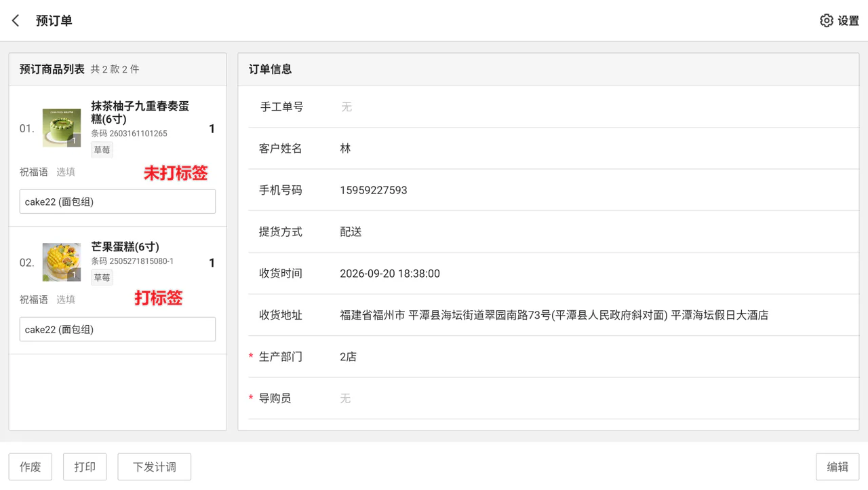Open the mango cake thumbnail
The height and width of the screenshot is (490, 868).
coord(62,263)
